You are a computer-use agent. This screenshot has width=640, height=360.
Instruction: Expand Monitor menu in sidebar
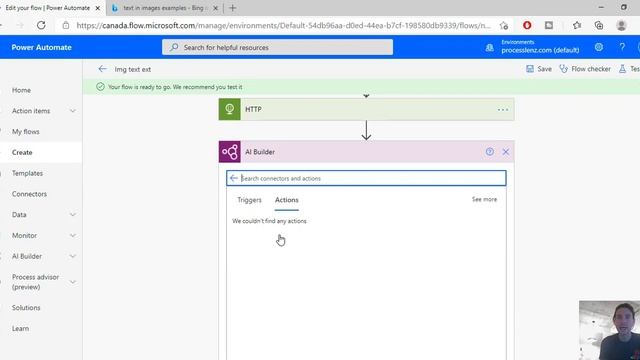(73, 235)
